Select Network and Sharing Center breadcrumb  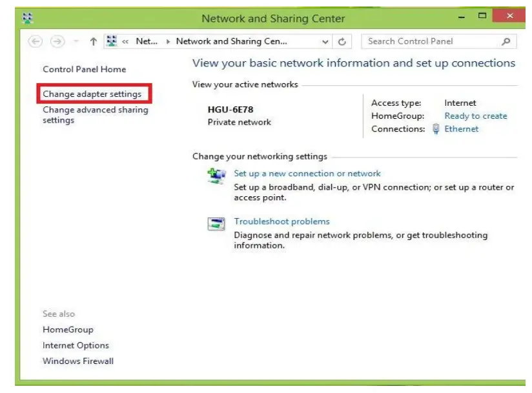(231, 42)
